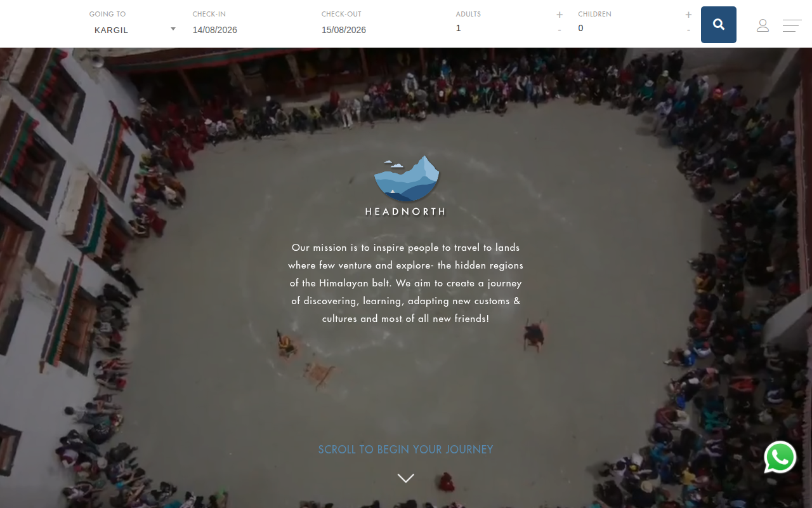Open the WhatsApp chat icon
Viewport: 812px width, 508px height.
pyautogui.click(x=780, y=457)
